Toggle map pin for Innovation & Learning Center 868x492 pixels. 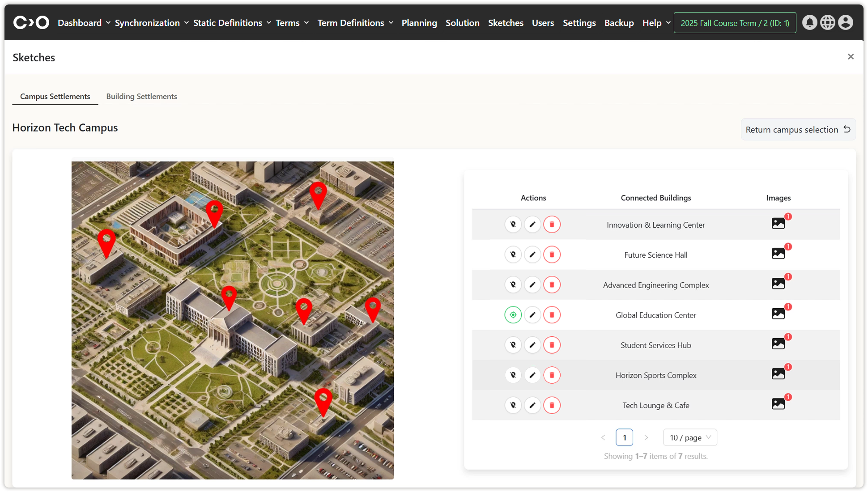(513, 225)
